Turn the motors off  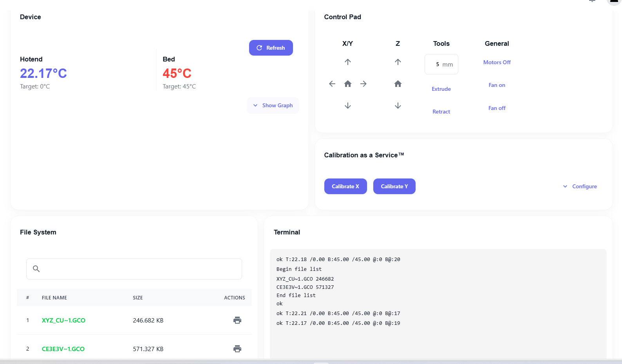(x=497, y=62)
